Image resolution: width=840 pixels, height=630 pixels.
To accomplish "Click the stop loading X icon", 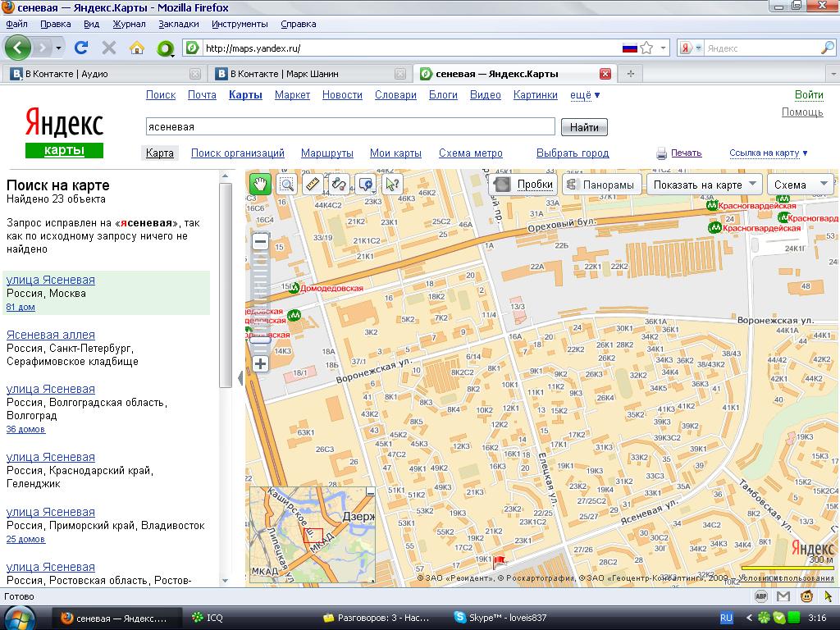I will [109, 48].
